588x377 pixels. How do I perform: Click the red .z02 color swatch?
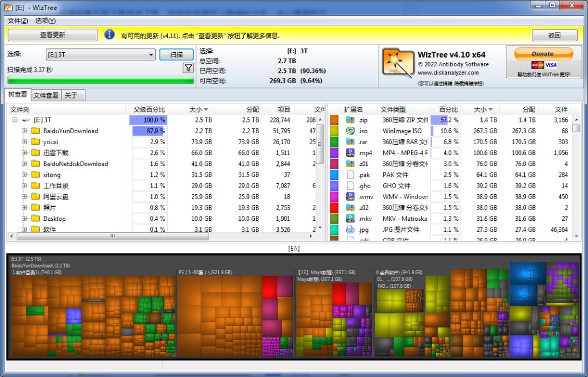tap(334, 207)
